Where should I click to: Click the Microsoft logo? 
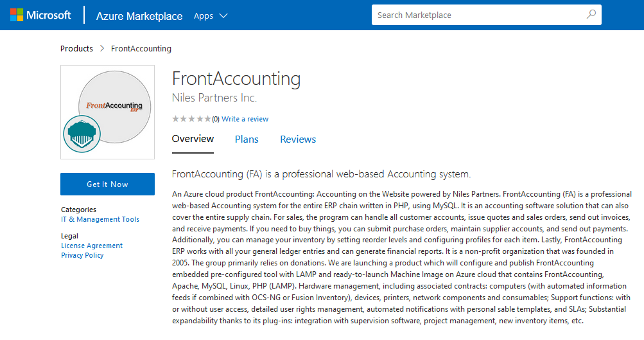click(40, 15)
